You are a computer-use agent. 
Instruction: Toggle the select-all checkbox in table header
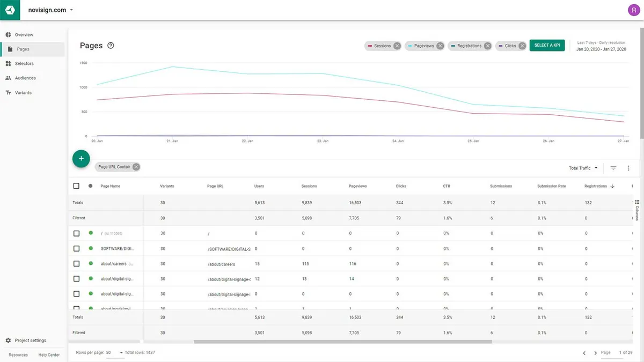[x=76, y=186]
